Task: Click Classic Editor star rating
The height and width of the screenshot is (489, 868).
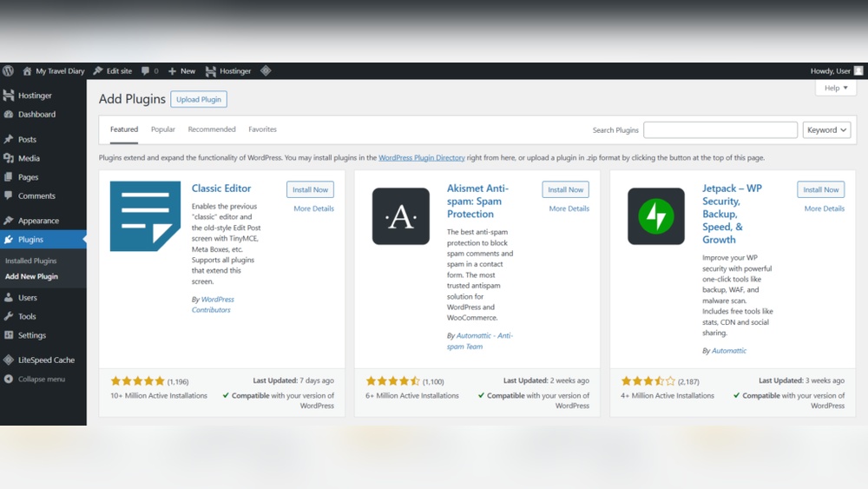Action: click(138, 381)
